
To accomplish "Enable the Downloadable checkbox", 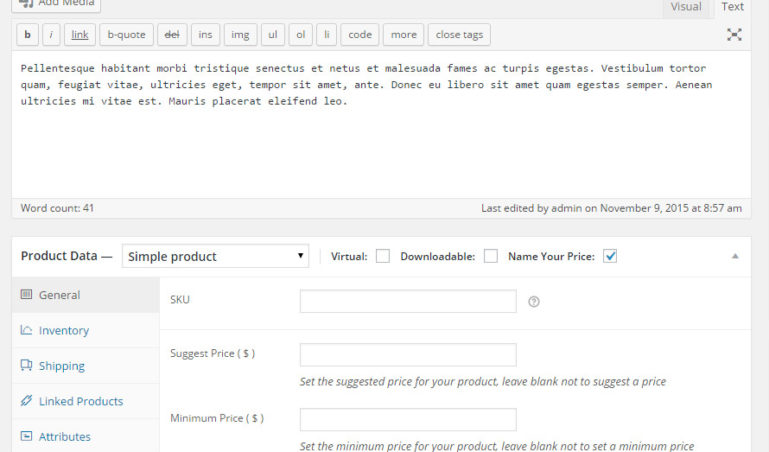I will (490, 256).
